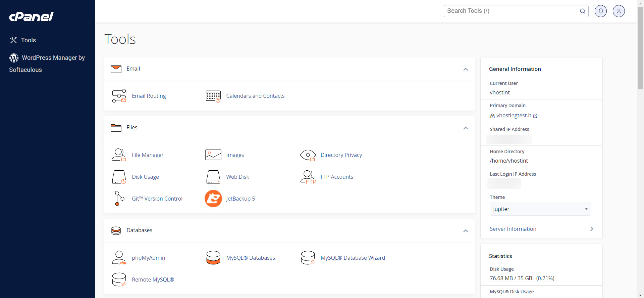Click the phpMyAdmin icon
Image resolution: width=644 pixels, height=298 pixels.
point(119,258)
